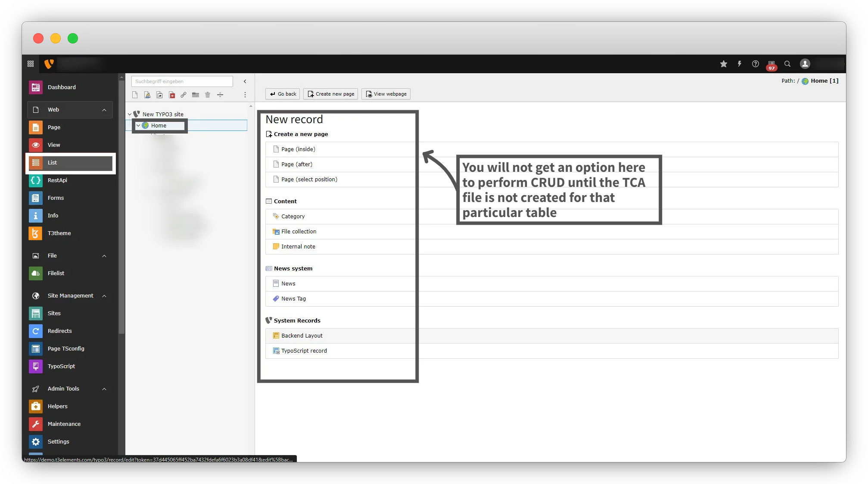Open the flush cache lightning icon

click(x=739, y=64)
